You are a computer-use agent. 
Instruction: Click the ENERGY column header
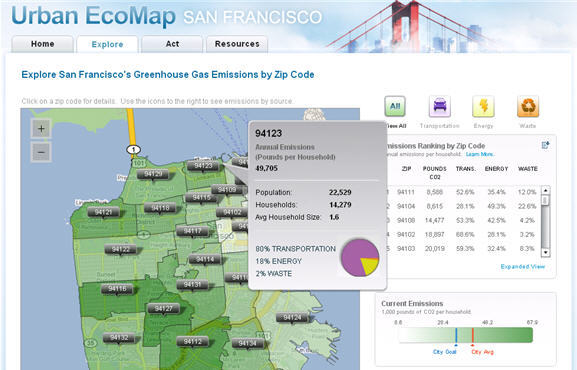496,169
